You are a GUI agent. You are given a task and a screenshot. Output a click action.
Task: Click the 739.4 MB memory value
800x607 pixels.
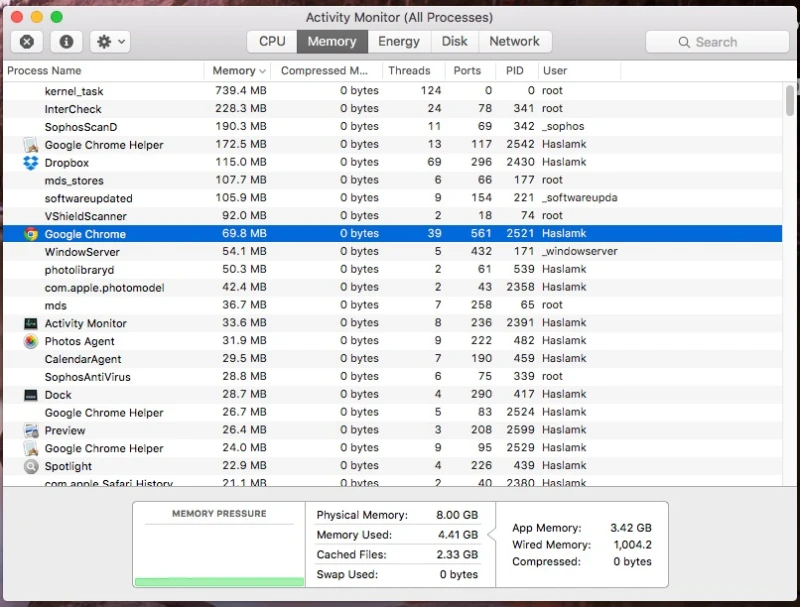[x=241, y=90]
